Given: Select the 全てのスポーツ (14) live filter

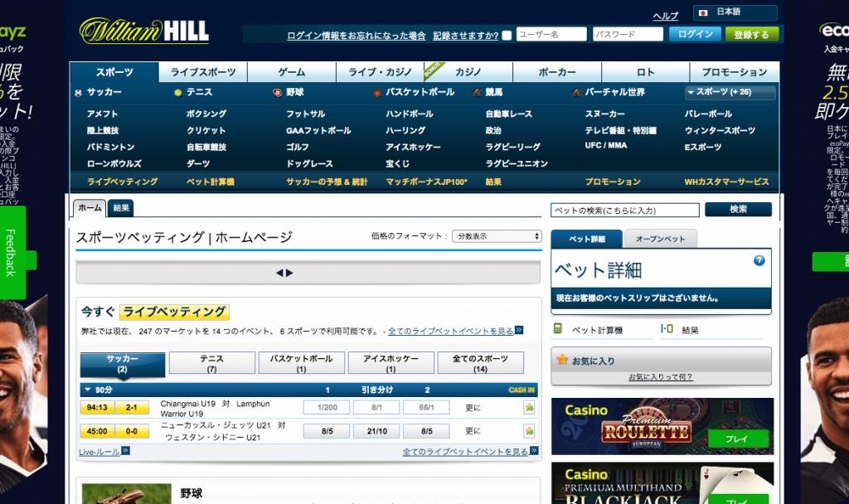Looking at the screenshot, I should (x=480, y=363).
